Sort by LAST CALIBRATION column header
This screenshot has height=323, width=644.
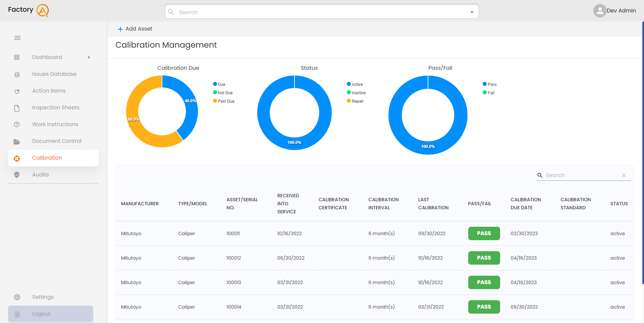coord(433,204)
